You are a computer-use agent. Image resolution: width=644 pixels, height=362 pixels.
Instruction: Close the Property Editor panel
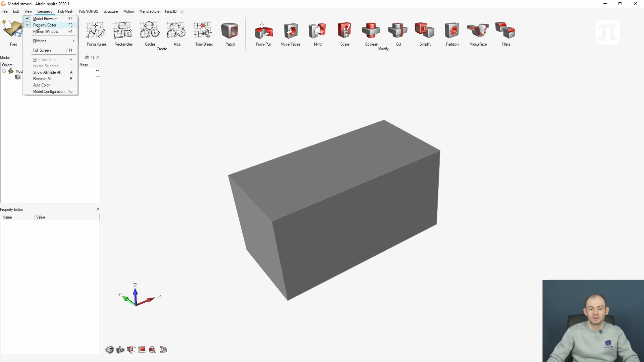point(98,209)
